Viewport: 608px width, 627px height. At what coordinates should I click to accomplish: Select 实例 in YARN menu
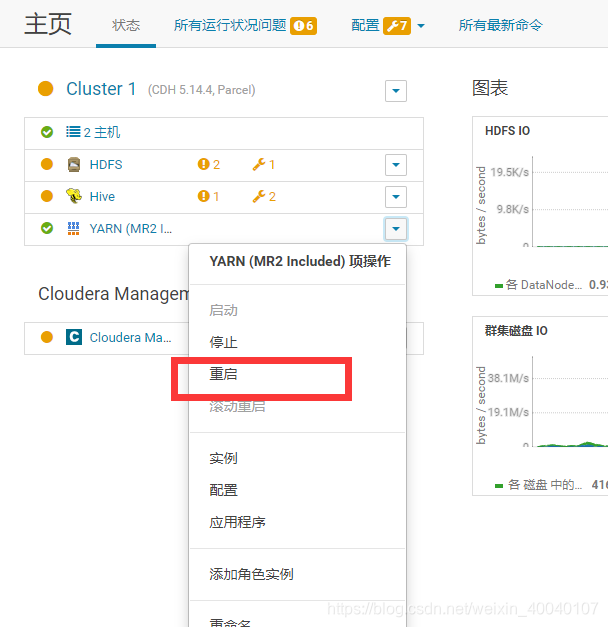point(224,458)
